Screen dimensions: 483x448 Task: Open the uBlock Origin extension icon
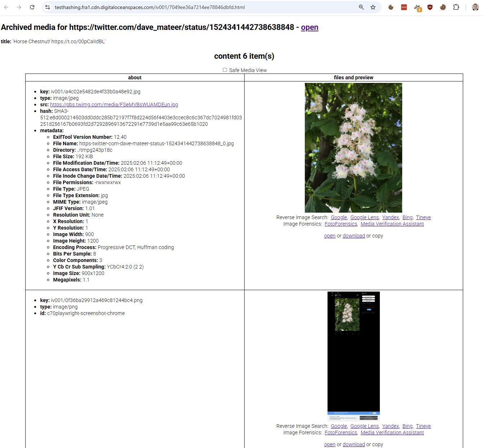click(x=430, y=7)
